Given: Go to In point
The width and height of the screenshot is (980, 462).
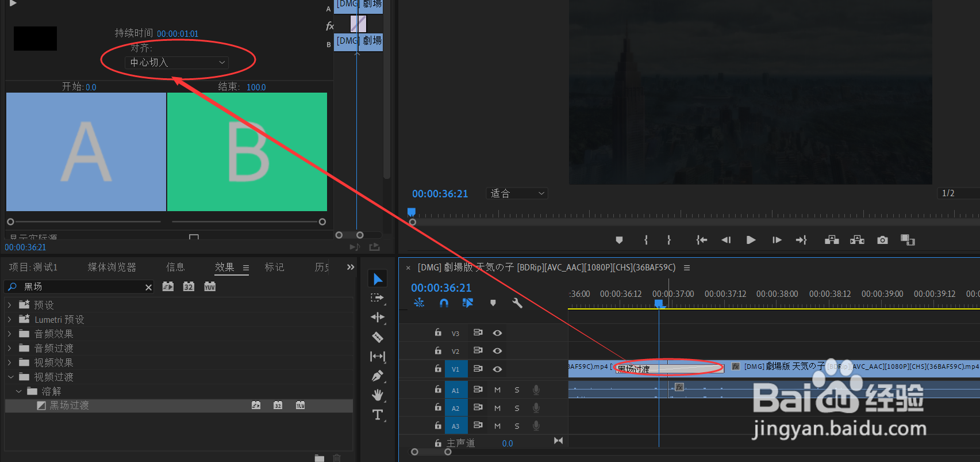Looking at the screenshot, I should [x=702, y=240].
